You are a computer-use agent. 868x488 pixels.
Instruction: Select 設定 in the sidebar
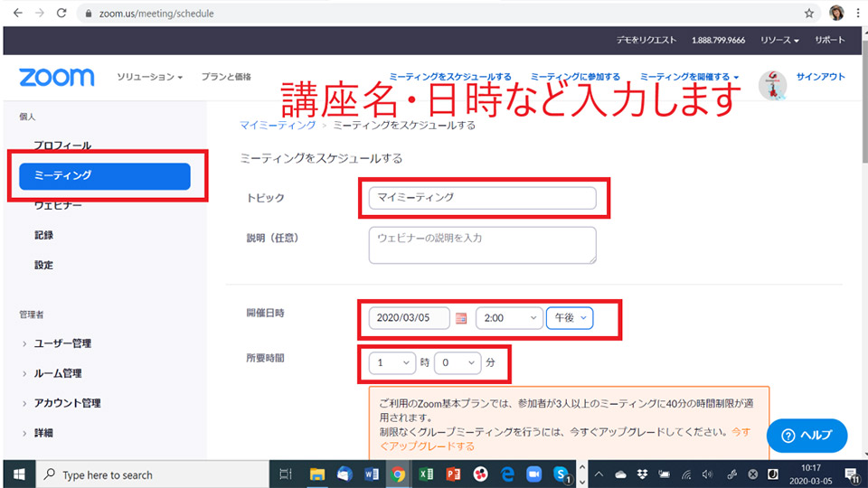point(43,265)
